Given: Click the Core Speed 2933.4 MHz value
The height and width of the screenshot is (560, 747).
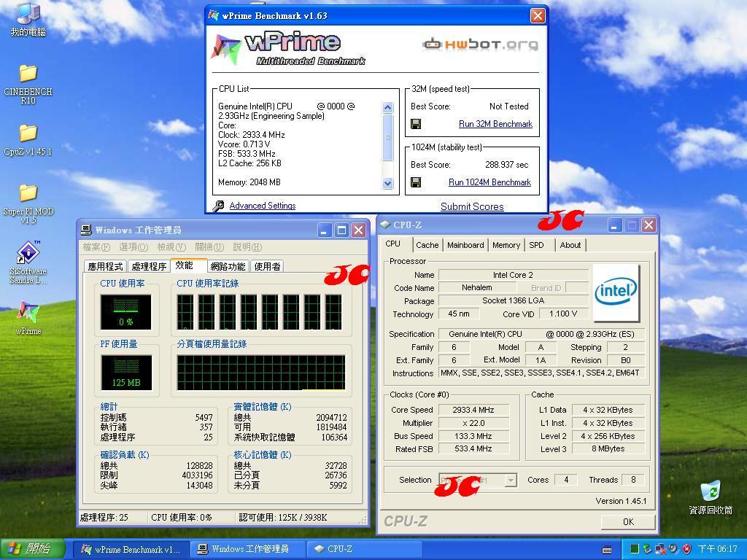Looking at the screenshot, I should coord(473,410).
